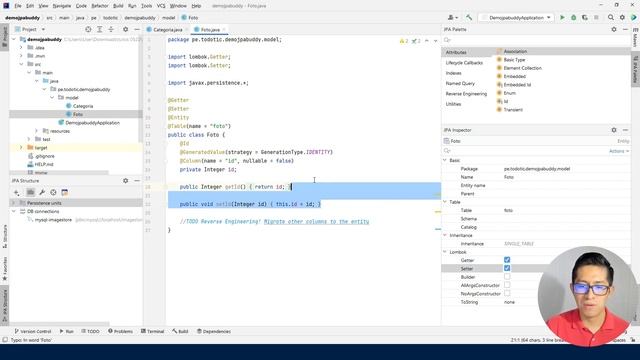Open the JPA Inspector gear options

[614, 130]
